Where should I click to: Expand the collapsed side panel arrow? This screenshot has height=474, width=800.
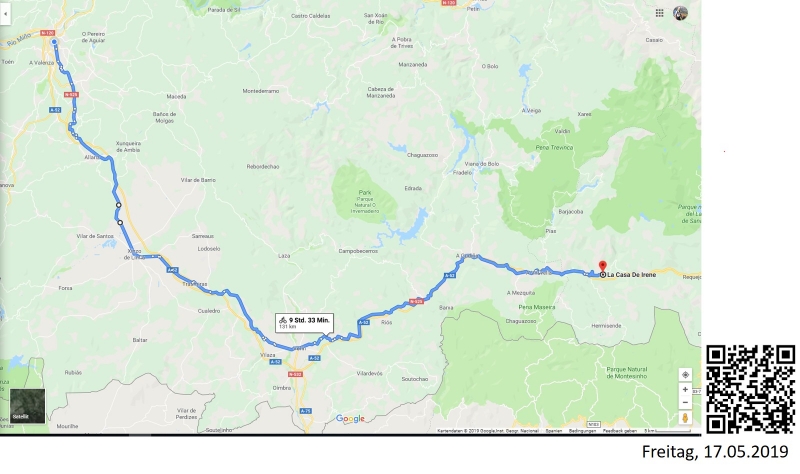(x=5, y=14)
